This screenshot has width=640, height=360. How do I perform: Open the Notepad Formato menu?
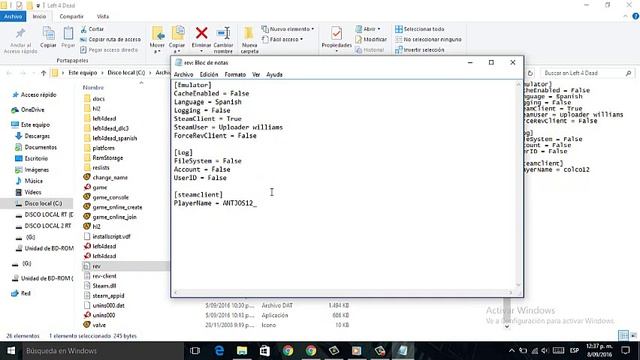click(235, 75)
